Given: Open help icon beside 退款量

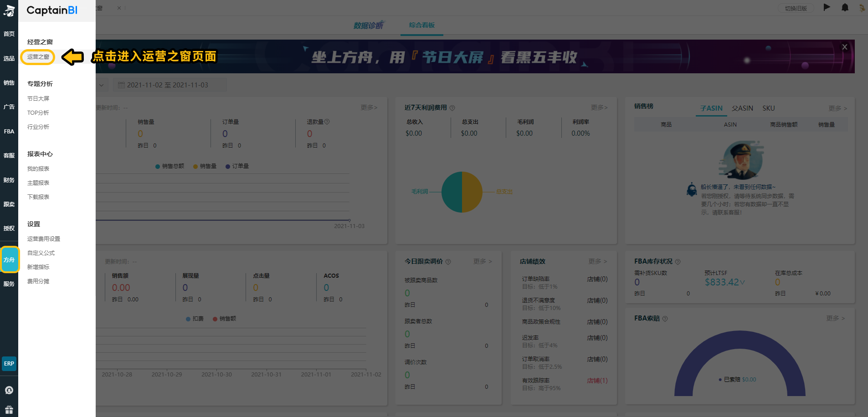Looking at the screenshot, I should [327, 122].
